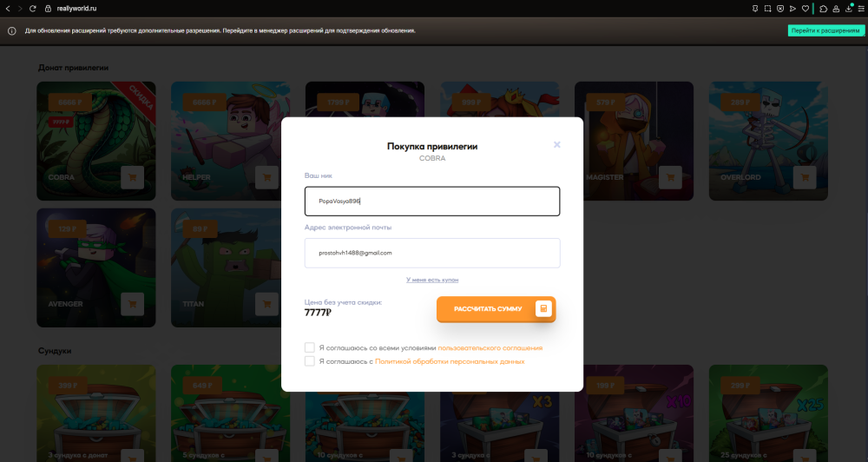Open the 25 сундуков chest card
868x462 pixels.
(x=768, y=413)
